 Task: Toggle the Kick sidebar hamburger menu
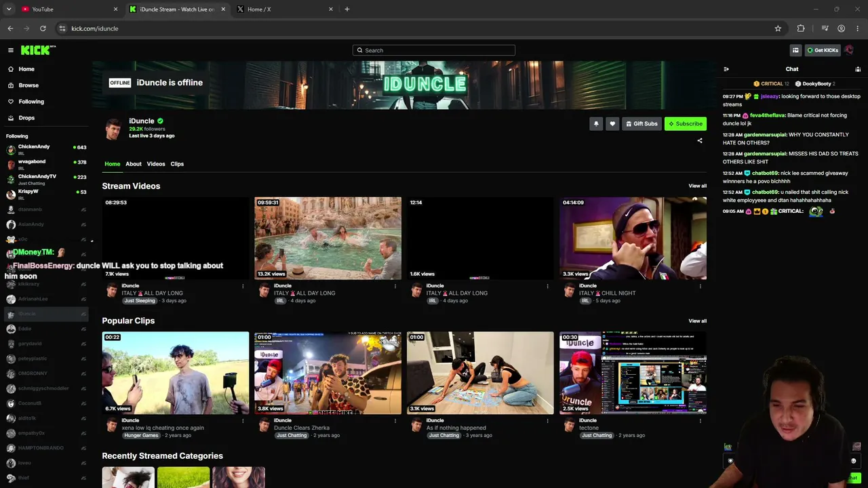11,50
